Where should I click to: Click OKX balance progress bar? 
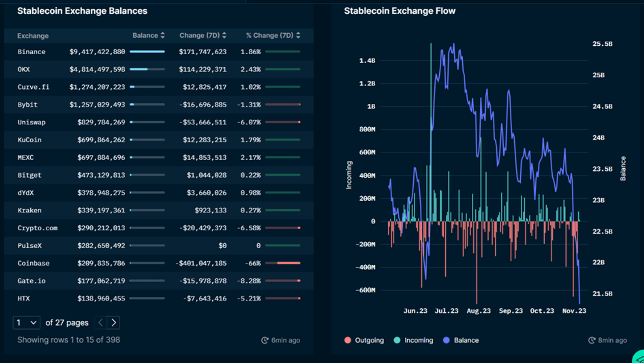(147, 69)
